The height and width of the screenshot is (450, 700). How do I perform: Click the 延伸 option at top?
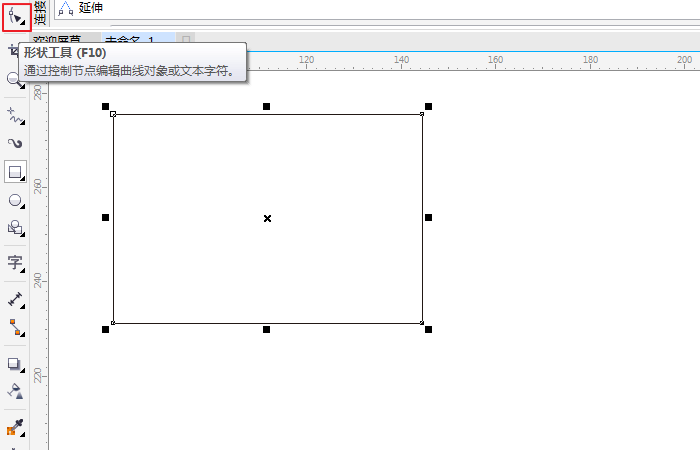(90, 8)
